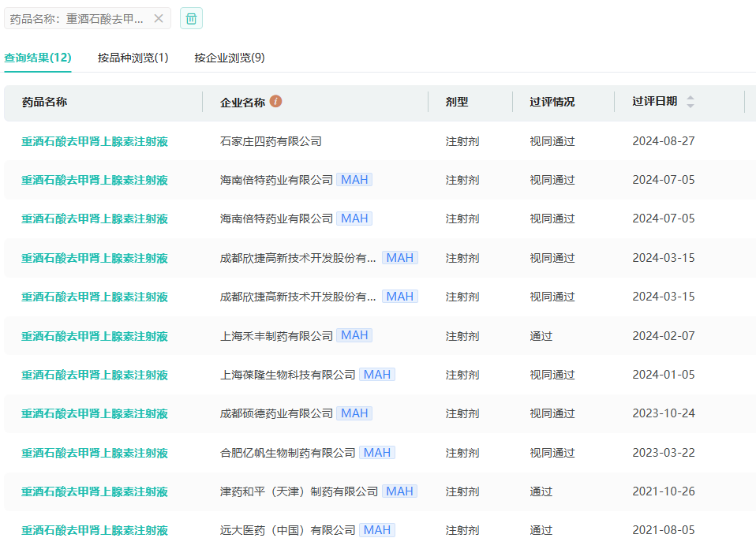
Task: Click the 药品名称 column header
Action: [44, 102]
